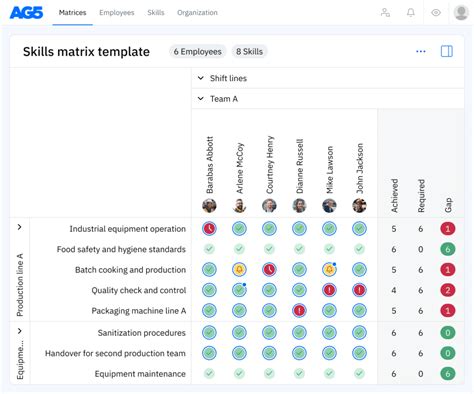Viewport: 474px width, 394px height.
Task: Toggle the side panel layout icon
Action: click(x=447, y=51)
